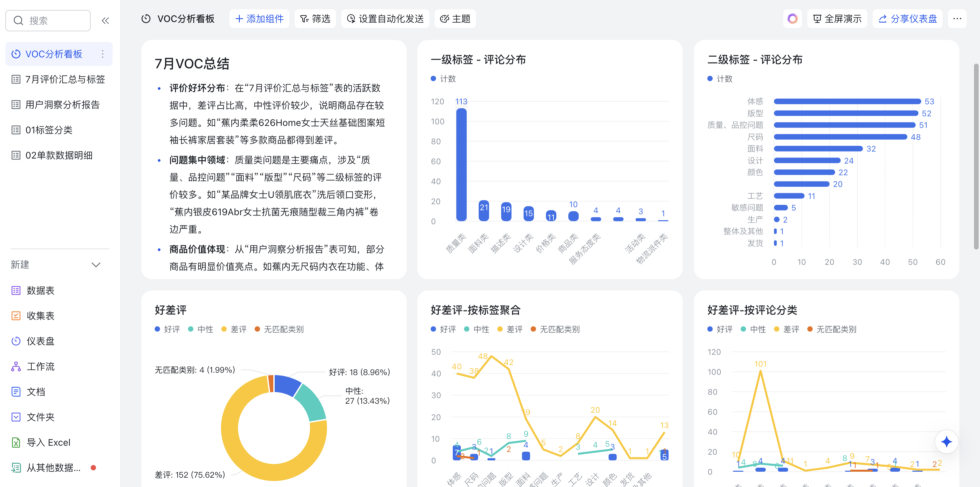Open the top-right ellipsis options menu
This screenshot has height=487, width=980.
click(958, 18)
